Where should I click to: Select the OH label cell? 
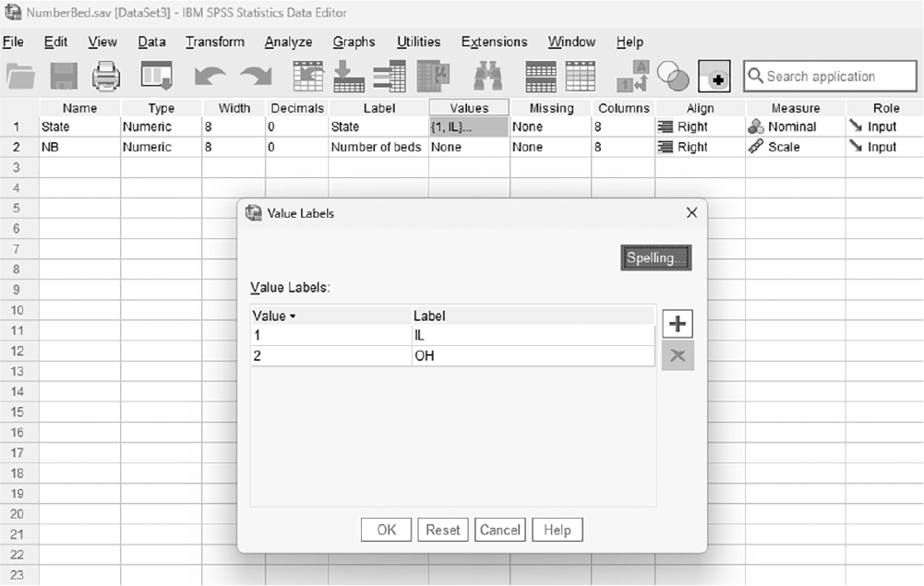point(534,355)
